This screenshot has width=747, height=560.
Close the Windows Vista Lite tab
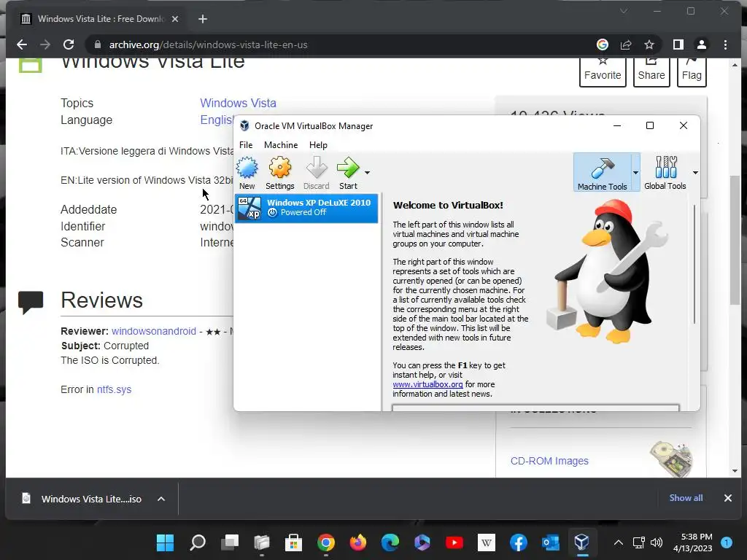click(175, 19)
